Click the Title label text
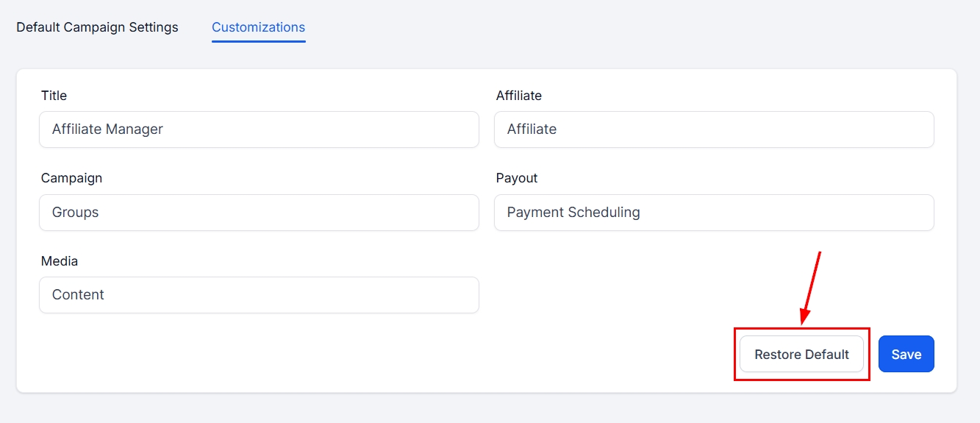 (54, 96)
